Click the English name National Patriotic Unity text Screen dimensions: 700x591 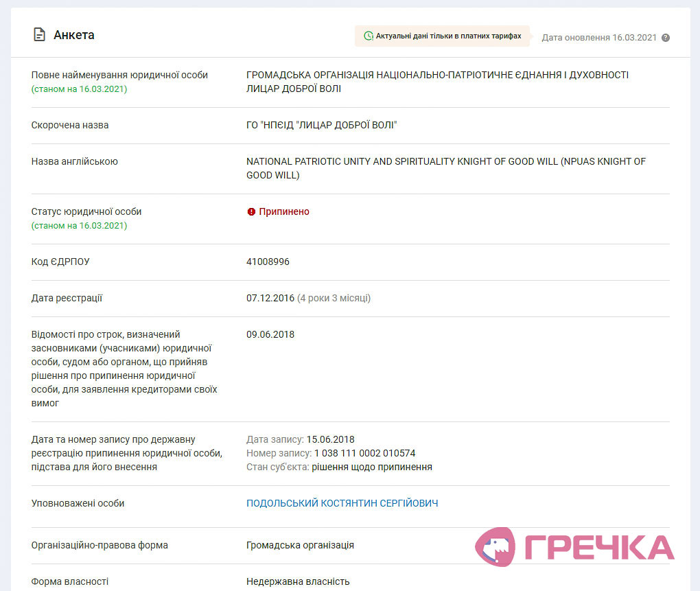click(446, 168)
